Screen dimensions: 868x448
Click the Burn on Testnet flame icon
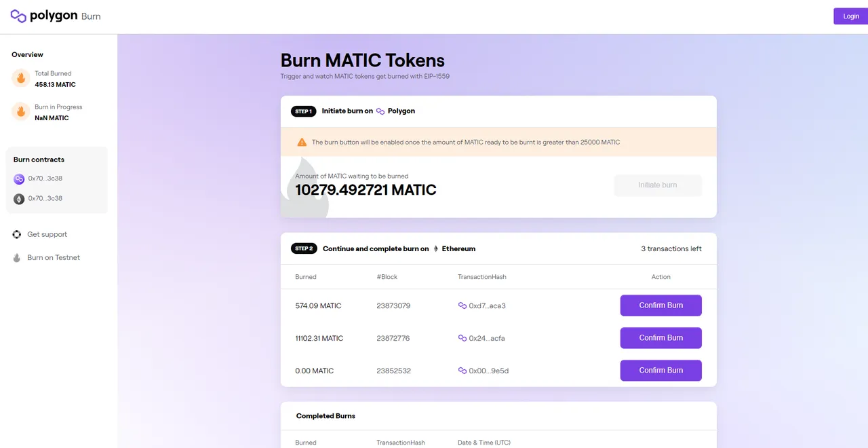click(17, 257)
